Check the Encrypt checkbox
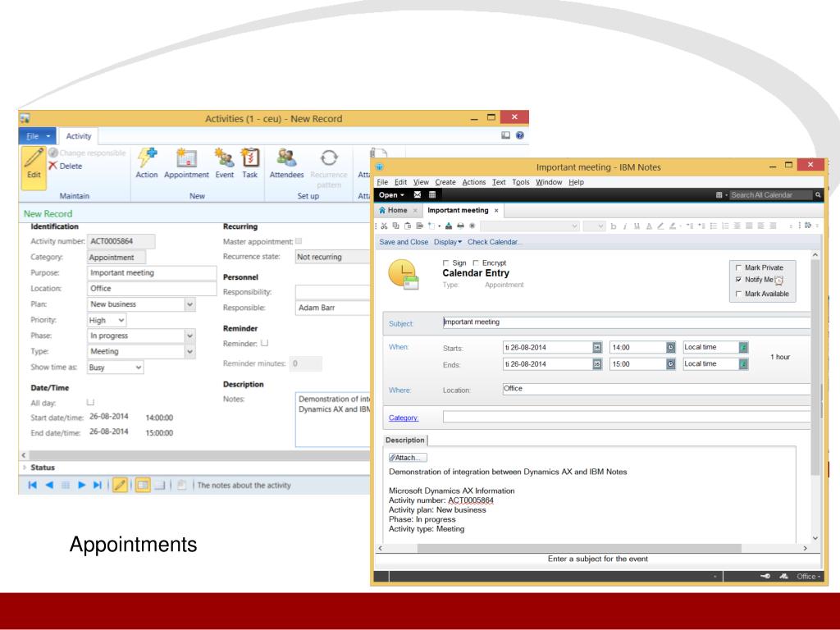This screenshot has width=840, height=630. click(476, 263)
